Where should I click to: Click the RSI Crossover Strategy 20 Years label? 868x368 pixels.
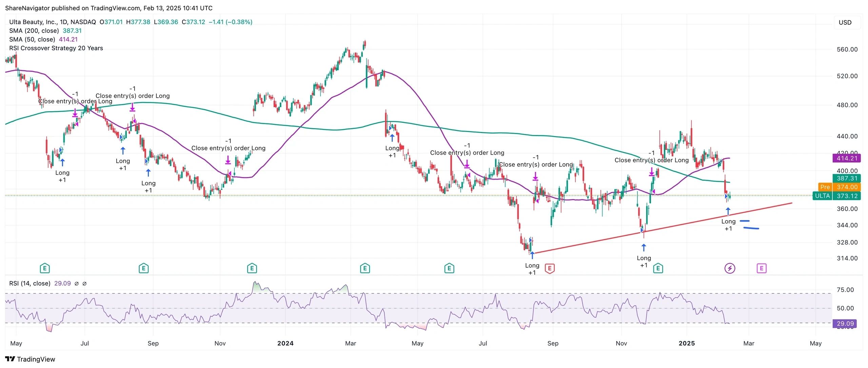[56, 48]
